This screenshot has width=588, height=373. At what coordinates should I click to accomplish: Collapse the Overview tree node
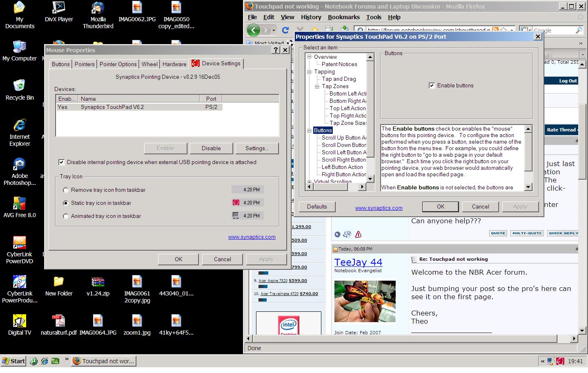310,57
